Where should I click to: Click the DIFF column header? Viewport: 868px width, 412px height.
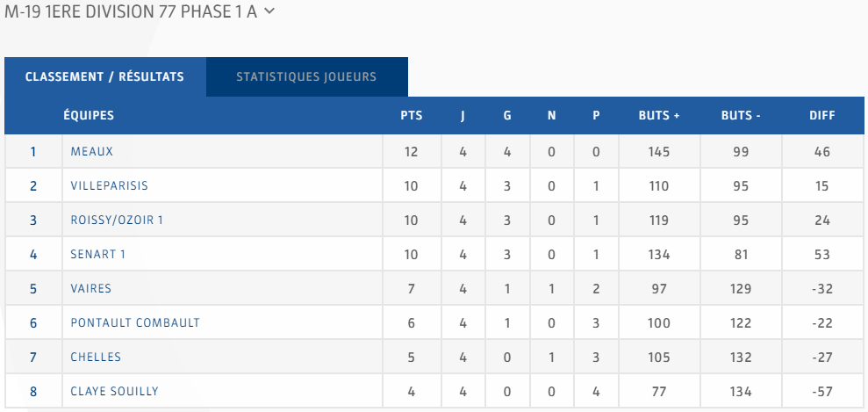point(822,116)
